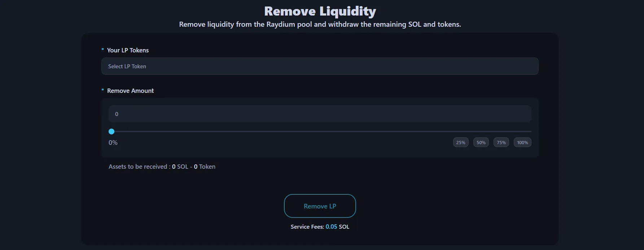The width and height of the screenshot is (644, 250).
Task: Click the Remove Amount field label
Action: (131, 91)
